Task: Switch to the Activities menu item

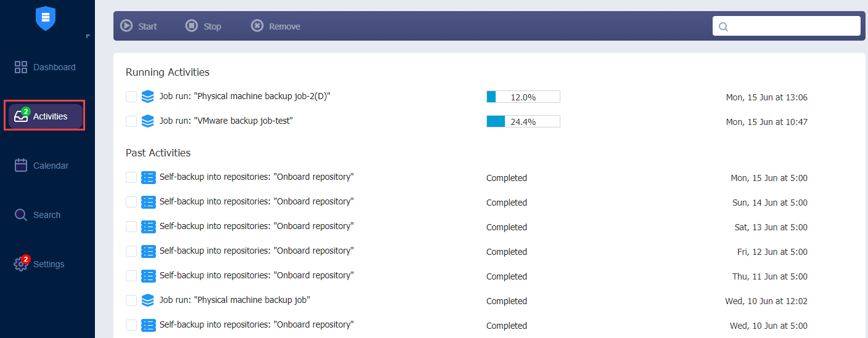Action: (x=46, y=116)
